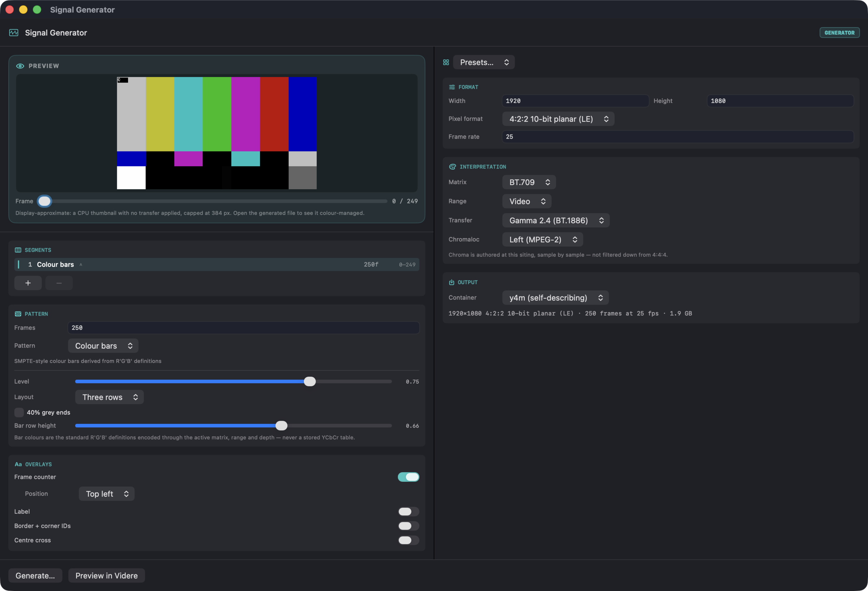868x591 pixels.
Task: Click the Display-approximate preview note
Action: pos(190,213)
